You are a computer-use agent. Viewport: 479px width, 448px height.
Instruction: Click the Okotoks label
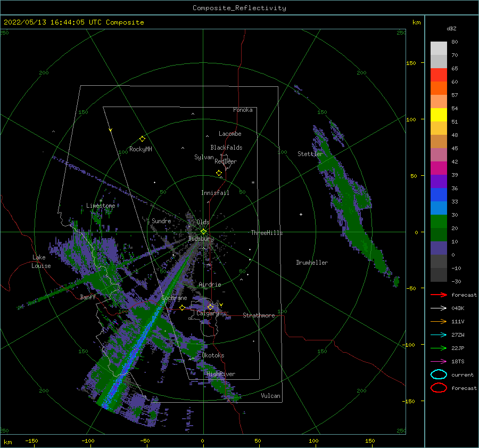(x=213, y=355)
